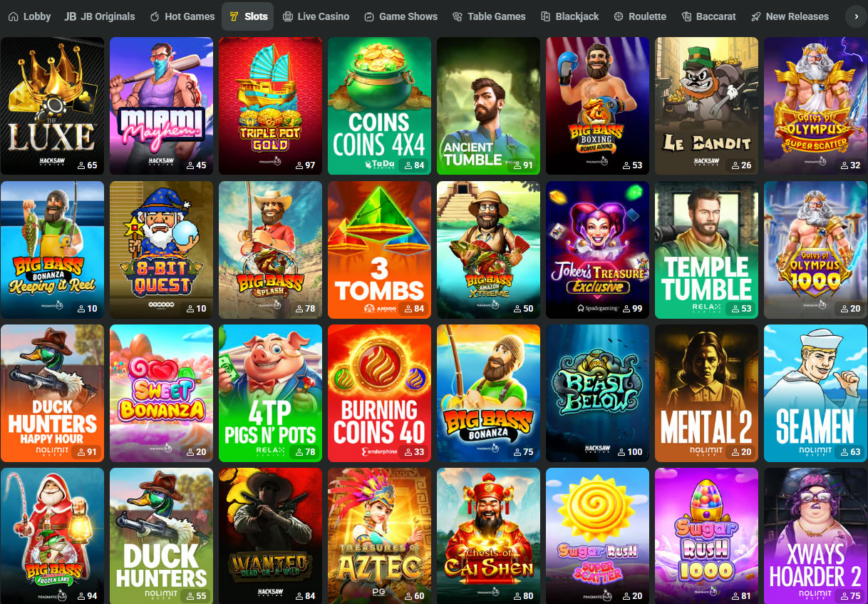Open Gates of Olympus 1000 tile
868x604 pixels.
tap(815, 250)
